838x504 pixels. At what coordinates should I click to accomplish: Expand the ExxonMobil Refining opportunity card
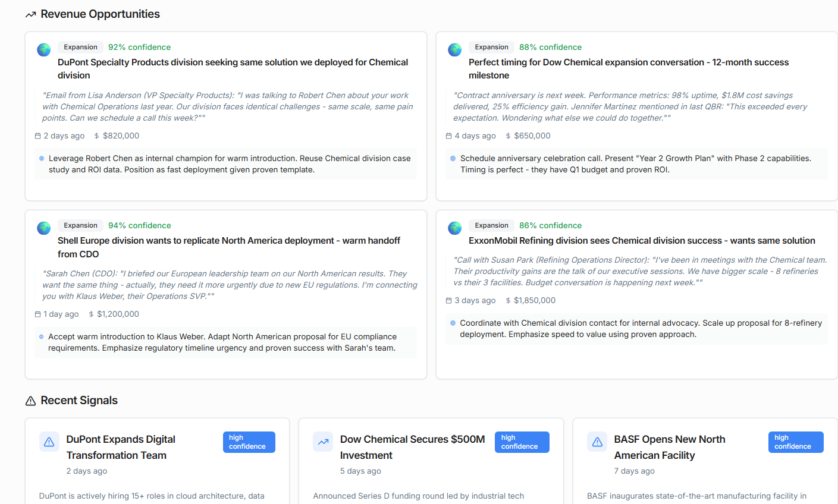636,294
